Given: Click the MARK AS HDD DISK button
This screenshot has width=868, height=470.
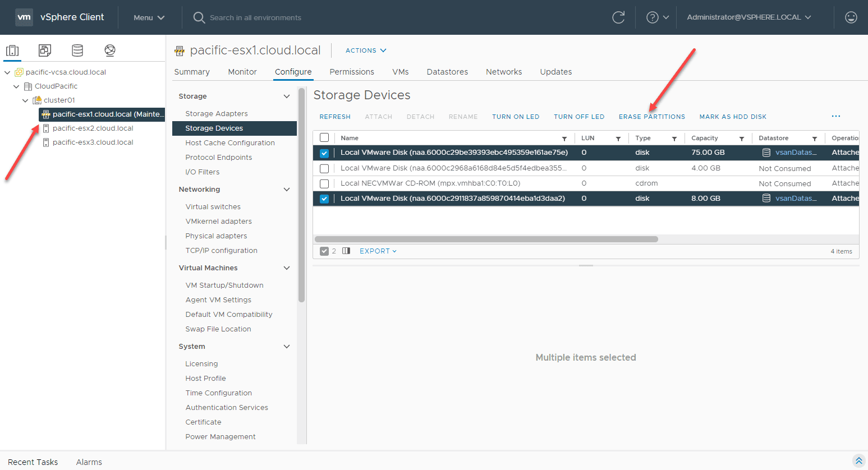Looking at the screenshot, I should [733, 117].
